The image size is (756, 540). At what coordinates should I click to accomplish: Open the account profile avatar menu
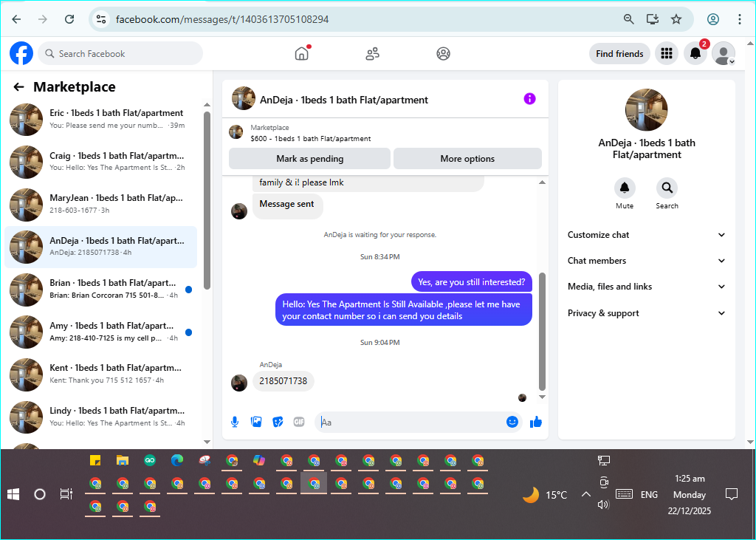[x=724, y=54]
